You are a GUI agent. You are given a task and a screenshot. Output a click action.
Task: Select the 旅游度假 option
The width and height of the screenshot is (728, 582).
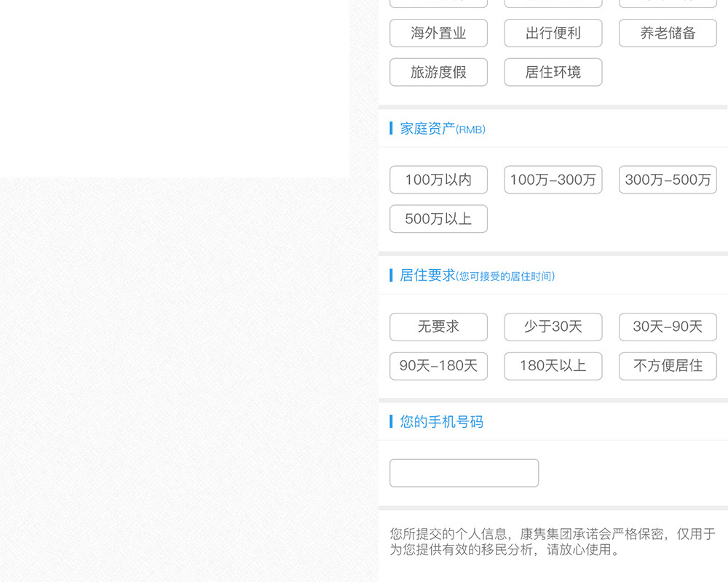point(438,72)
